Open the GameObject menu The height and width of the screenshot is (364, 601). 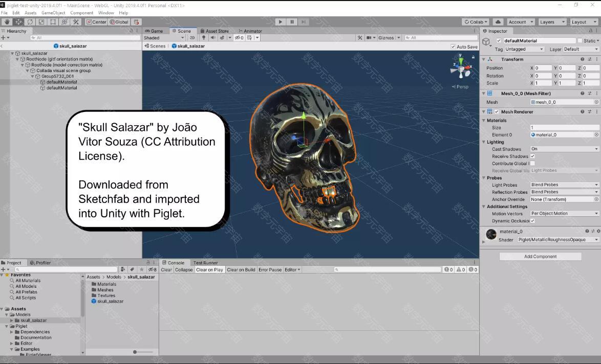pyautogui.click(x=53, y=13)
